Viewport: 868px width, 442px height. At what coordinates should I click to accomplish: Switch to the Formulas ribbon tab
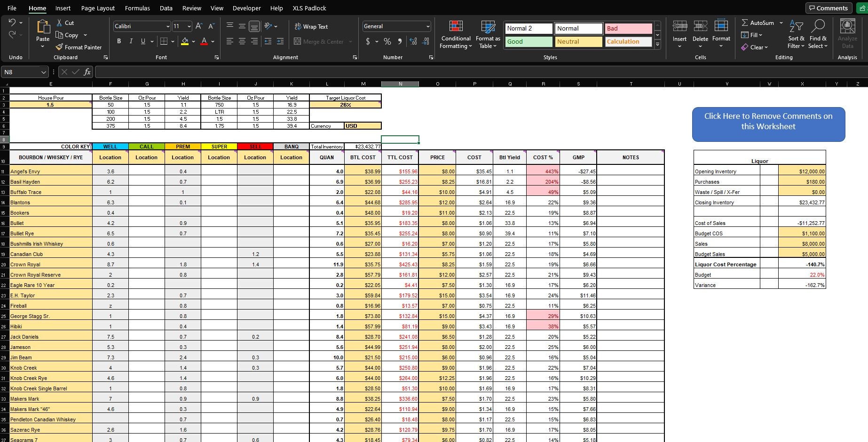point(137,8)
